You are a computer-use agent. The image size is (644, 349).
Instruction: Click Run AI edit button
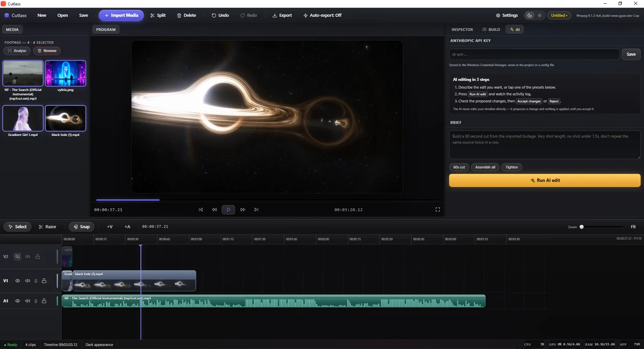pos(545,181)
